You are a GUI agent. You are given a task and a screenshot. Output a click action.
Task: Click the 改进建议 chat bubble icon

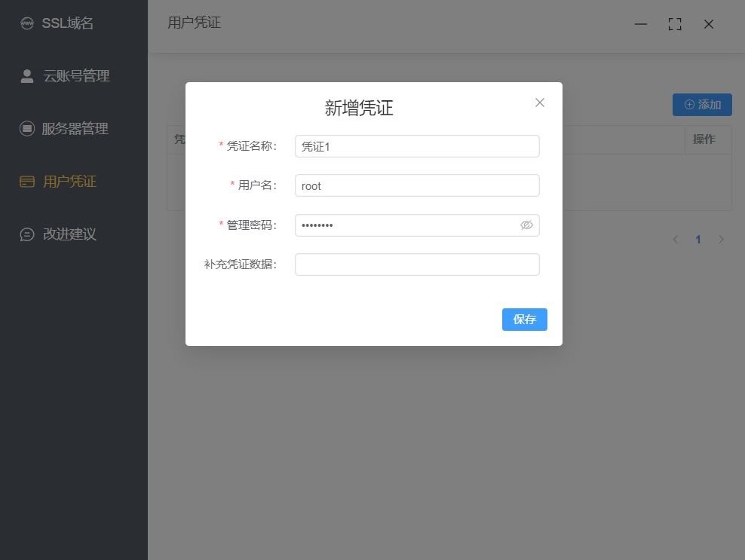click(x=27, y=234)
